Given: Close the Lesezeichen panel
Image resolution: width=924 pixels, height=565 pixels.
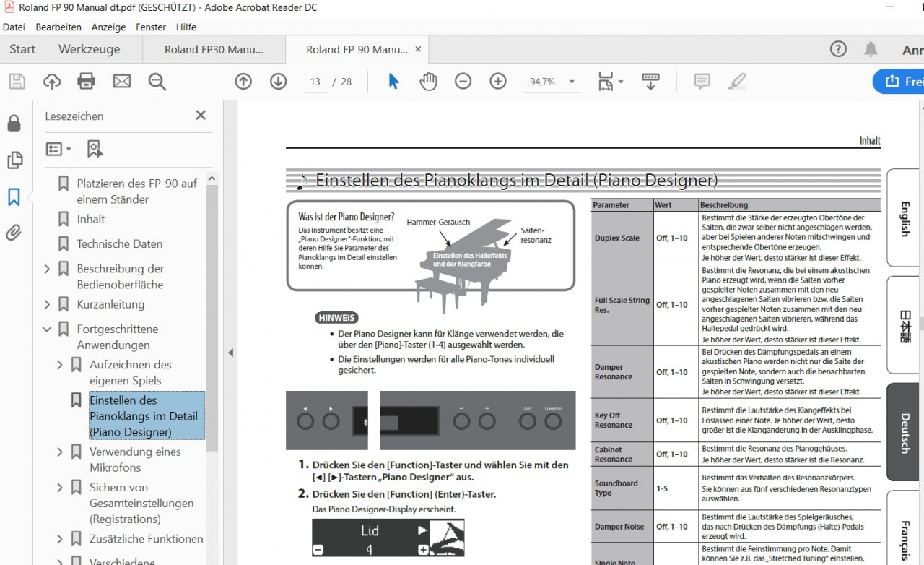Looking at the screenshot, I should [201, 115].
